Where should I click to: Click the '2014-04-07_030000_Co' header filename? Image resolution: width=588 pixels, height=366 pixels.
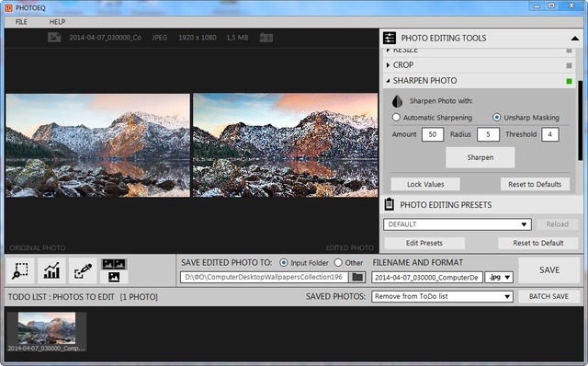tap(105, 38)
